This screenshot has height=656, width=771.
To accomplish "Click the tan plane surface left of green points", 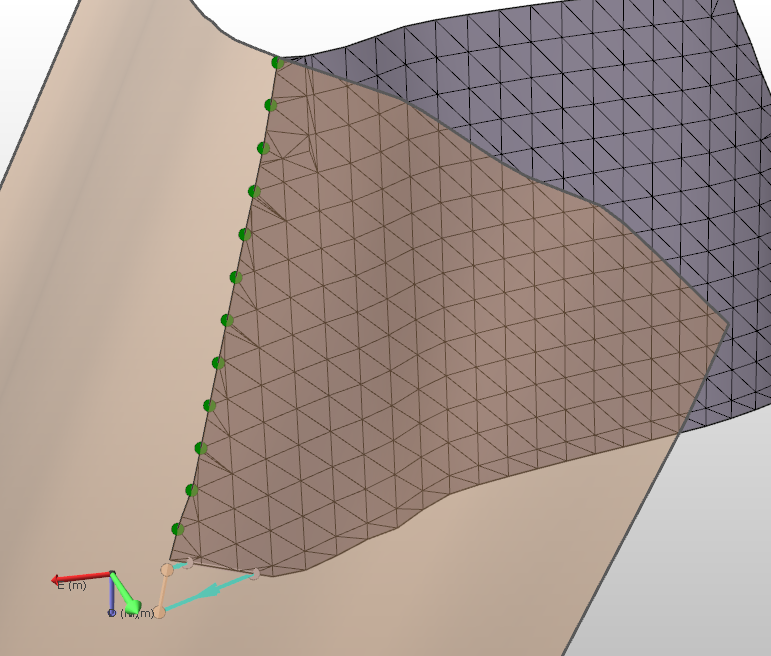I will (x=120, y=300).
